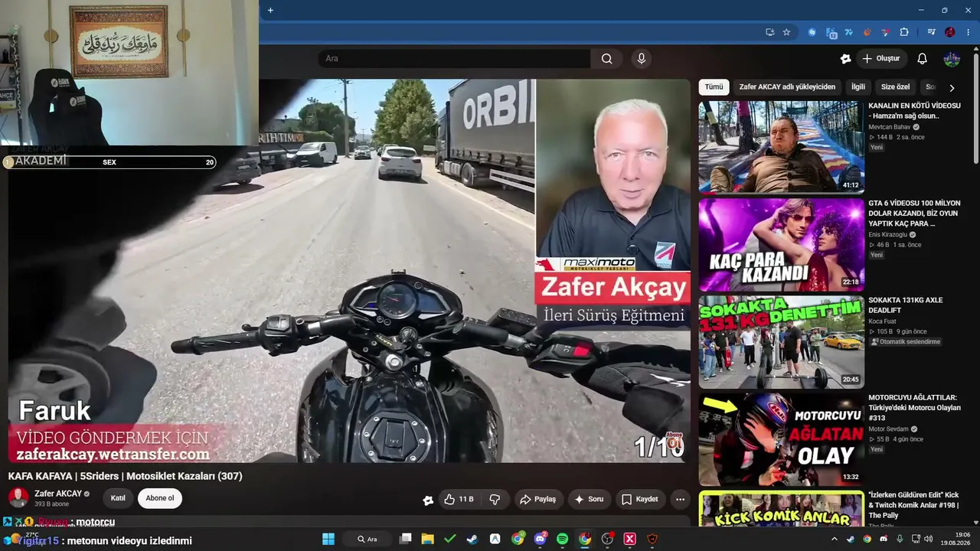Viewport: 980px width, 551px height.
Task: Click the Soru ask button
Action: pyautogui.click(x=589, y=499)
